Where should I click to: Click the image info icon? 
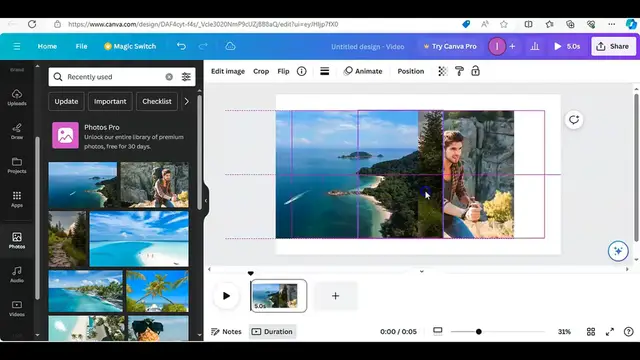point(301,71)
